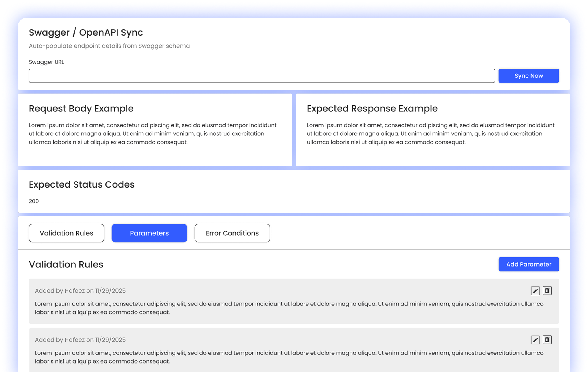588x372 pixels.
Task: Focus the Swagger URL input field
Action: [x=262, y=76]
